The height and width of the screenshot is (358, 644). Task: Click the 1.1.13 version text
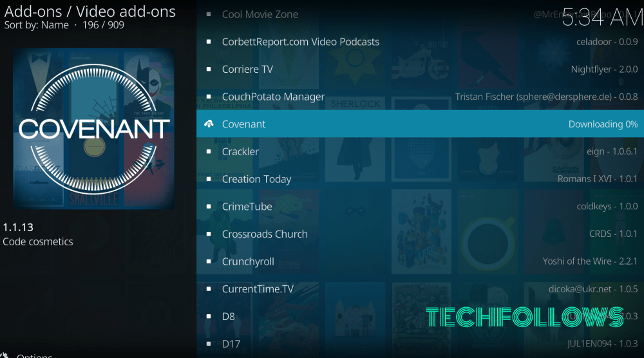pos(18,227)
